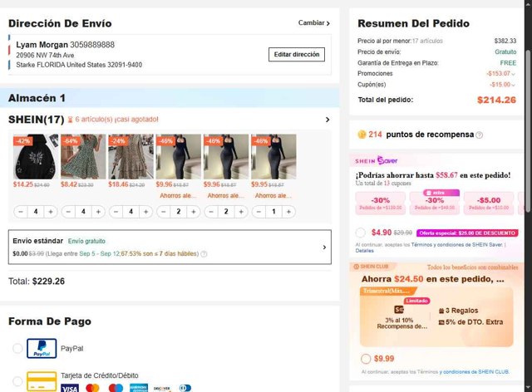
Task: Click the VISA card logo
Action: coord(70,389)
